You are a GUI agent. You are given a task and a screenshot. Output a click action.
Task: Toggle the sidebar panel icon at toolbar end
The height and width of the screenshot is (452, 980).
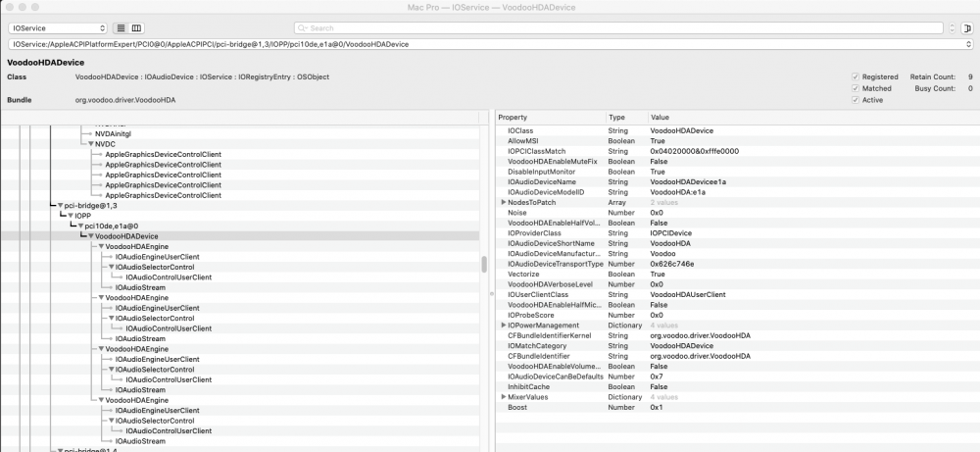967,28
